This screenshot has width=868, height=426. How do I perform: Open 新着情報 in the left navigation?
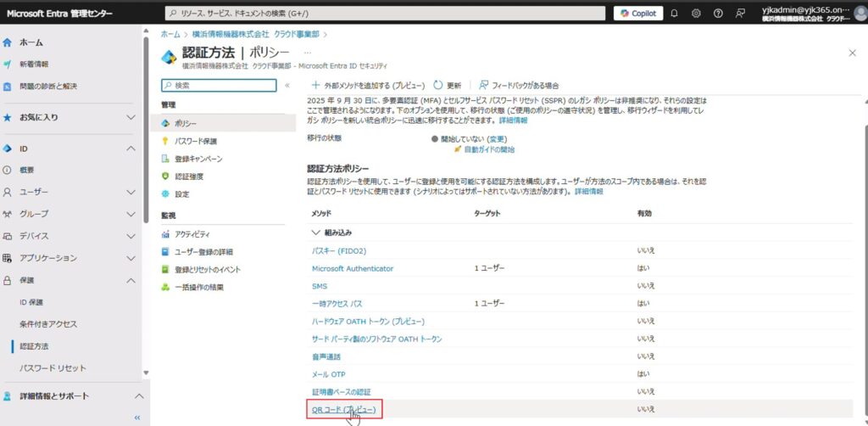34,64
